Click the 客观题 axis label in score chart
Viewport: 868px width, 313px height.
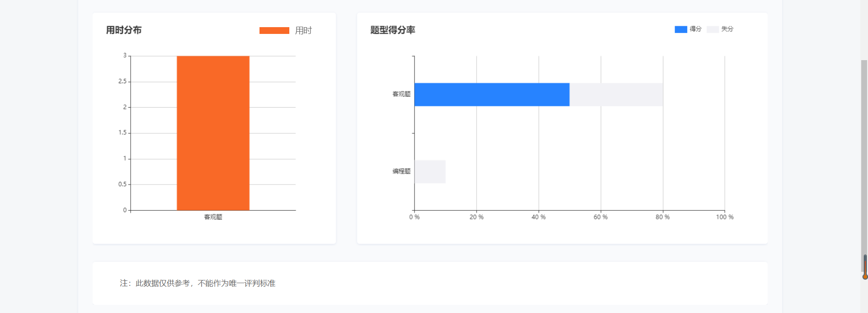click(401, 94)
